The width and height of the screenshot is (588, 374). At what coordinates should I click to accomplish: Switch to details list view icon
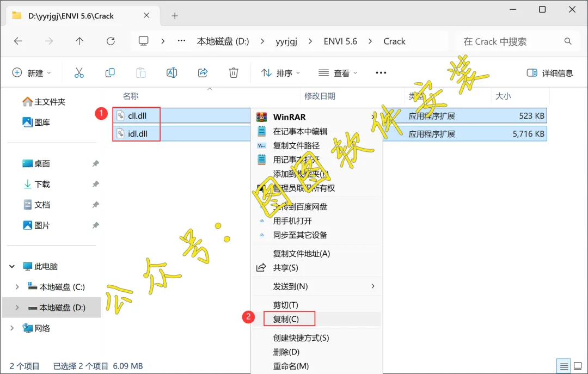564,366
